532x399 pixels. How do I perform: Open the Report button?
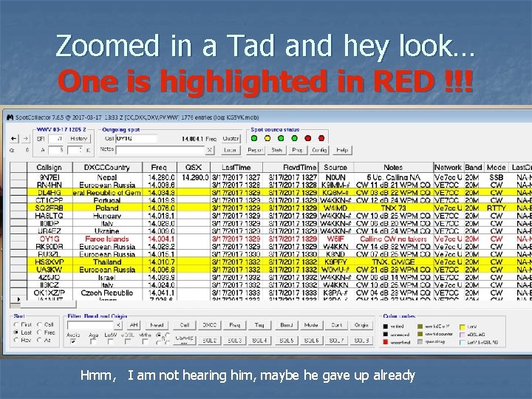click(256, 150)
